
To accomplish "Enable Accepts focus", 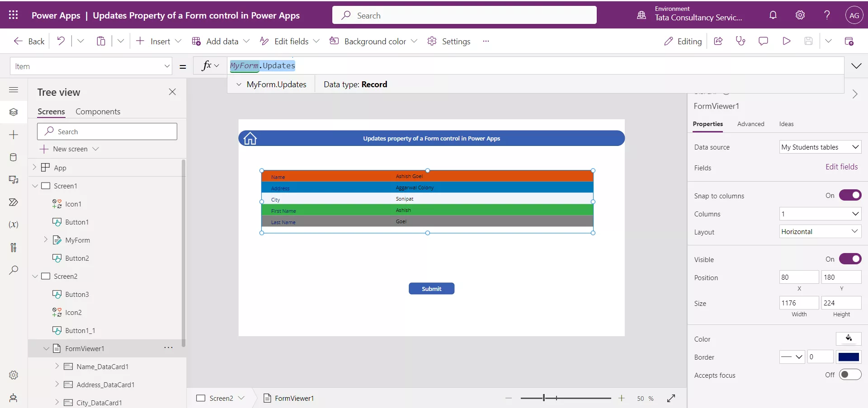I will [x=850, y=375].
